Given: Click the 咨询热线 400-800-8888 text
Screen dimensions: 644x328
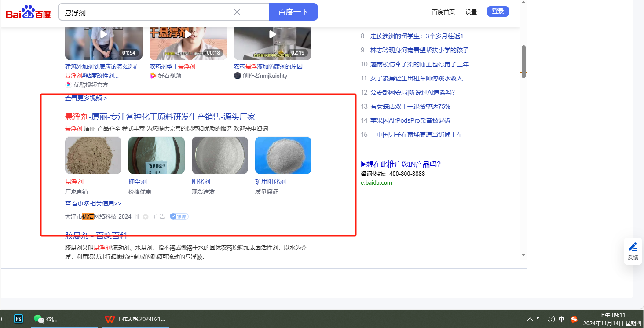Looking at the screenshot, I should pyautogui.click(x=393, y=174).
